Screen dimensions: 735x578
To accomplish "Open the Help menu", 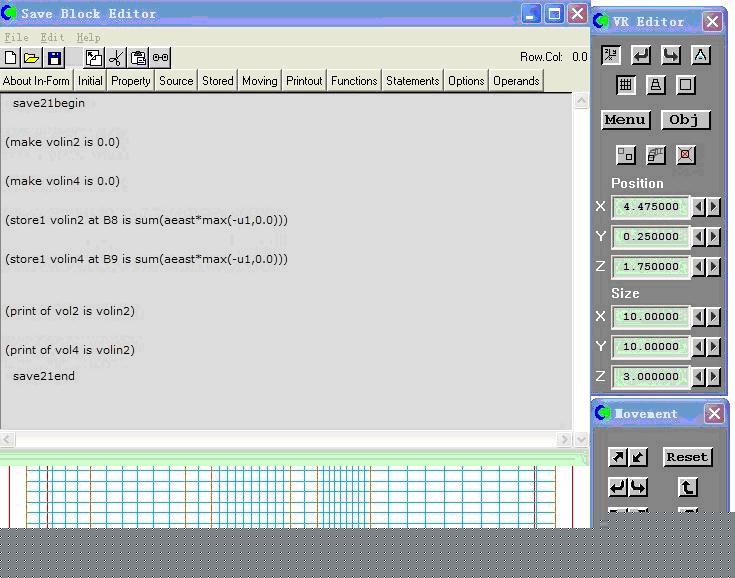I will click(88, 38).
